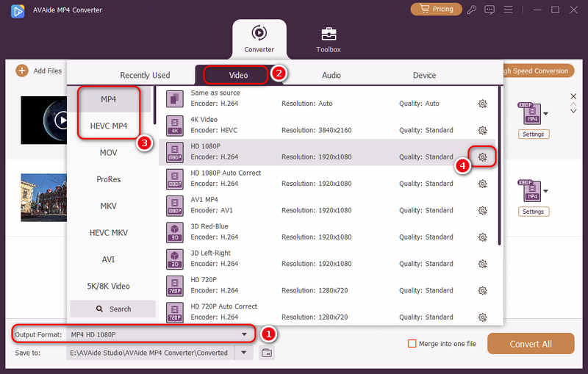Play the first video thumbnail
The image size is (588, 374).
tap(62, 121)
